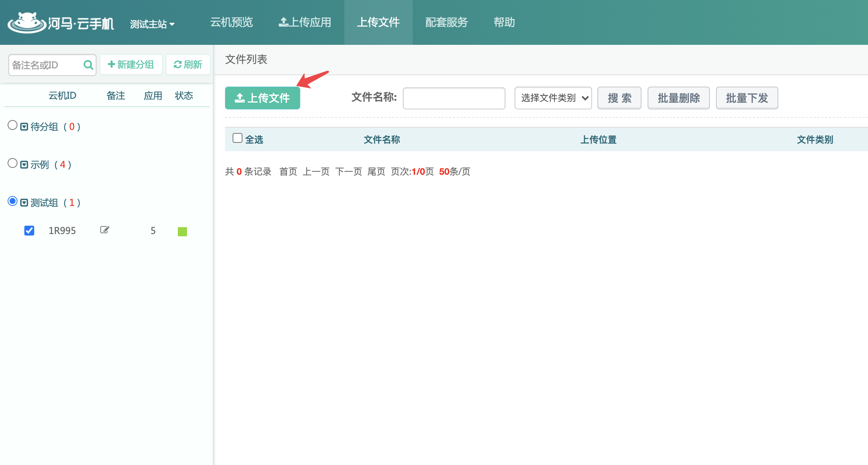Go to 首页 in pagination
Viewport: 868px width, 465px height.
coord(288,172)
